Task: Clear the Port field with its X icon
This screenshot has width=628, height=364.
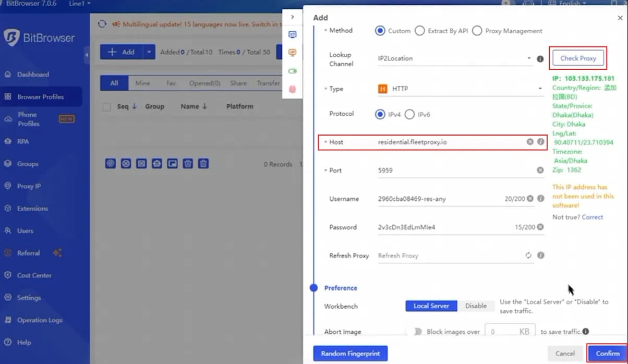Action: [540, 171]
